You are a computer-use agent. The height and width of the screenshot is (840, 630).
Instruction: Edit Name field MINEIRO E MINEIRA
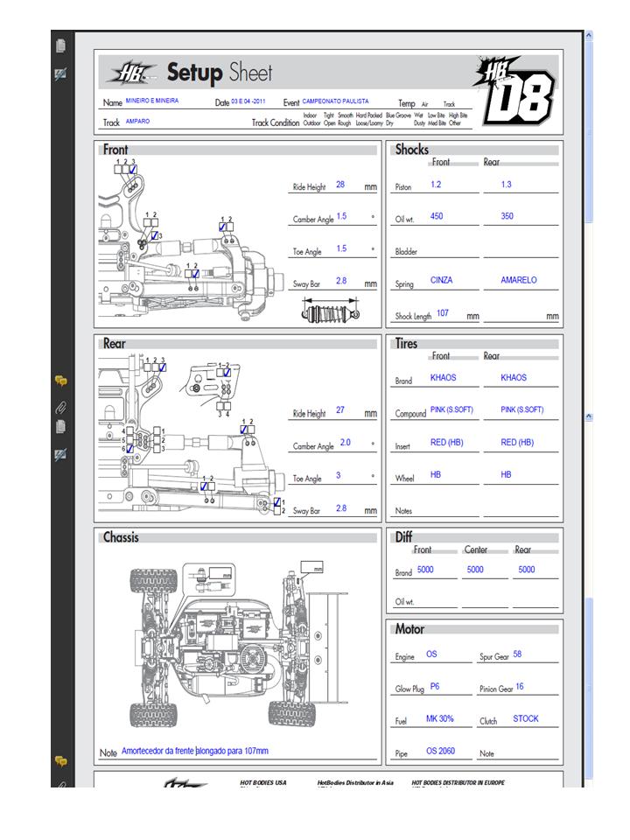click(x=152, y=101)
